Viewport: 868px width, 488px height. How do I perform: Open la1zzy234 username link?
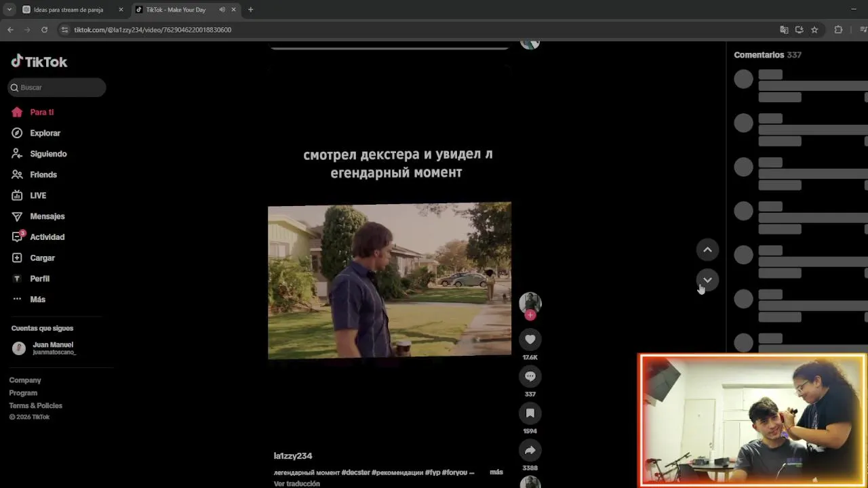293,456
